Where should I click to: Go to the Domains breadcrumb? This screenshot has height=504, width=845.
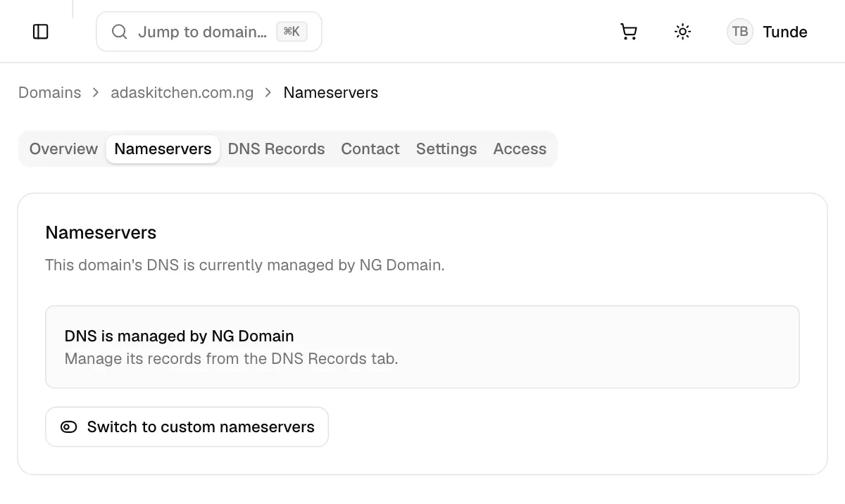tap(50, 93)
